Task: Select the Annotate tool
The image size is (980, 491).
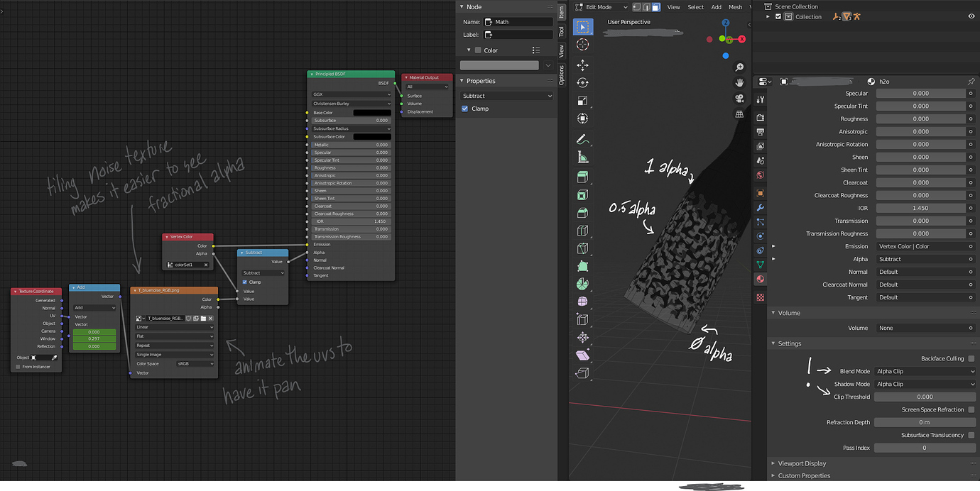Action: pos(582,139)
